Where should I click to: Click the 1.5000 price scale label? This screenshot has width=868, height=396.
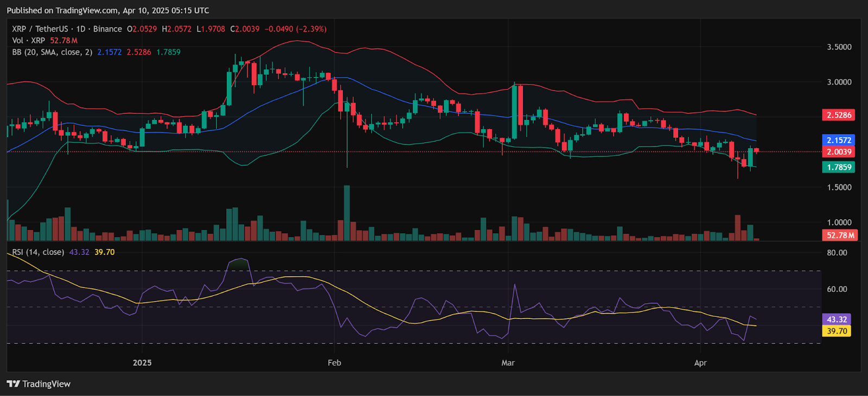(839, 187)
